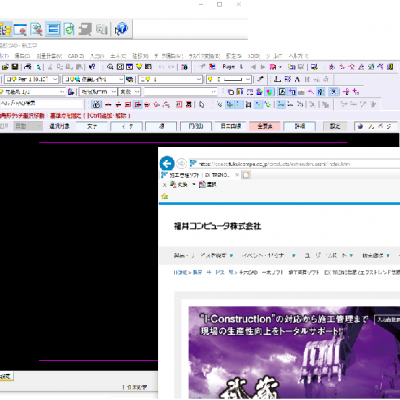Screen dimensions: 400x400
Task: Click the context help arrow-question icon
Action: [92, 67]
